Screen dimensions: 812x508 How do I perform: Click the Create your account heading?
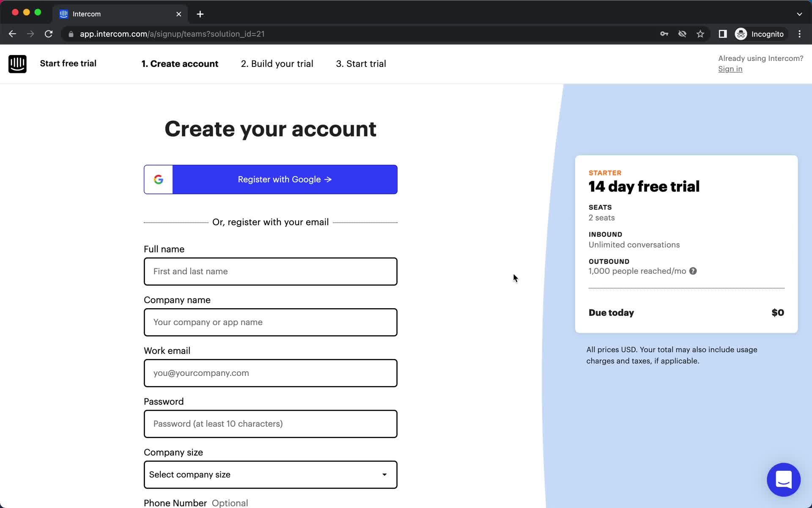(270, 129)
